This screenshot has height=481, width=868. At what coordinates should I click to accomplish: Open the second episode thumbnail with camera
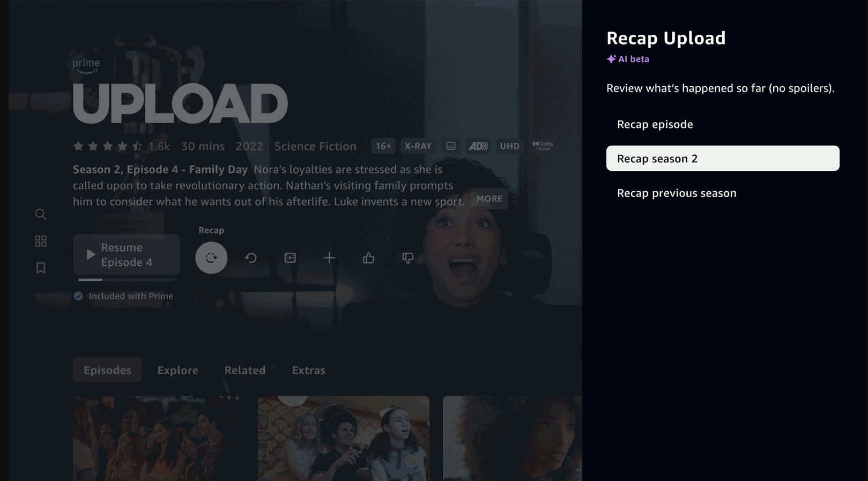pyautogui.click(x=344, y=439)
